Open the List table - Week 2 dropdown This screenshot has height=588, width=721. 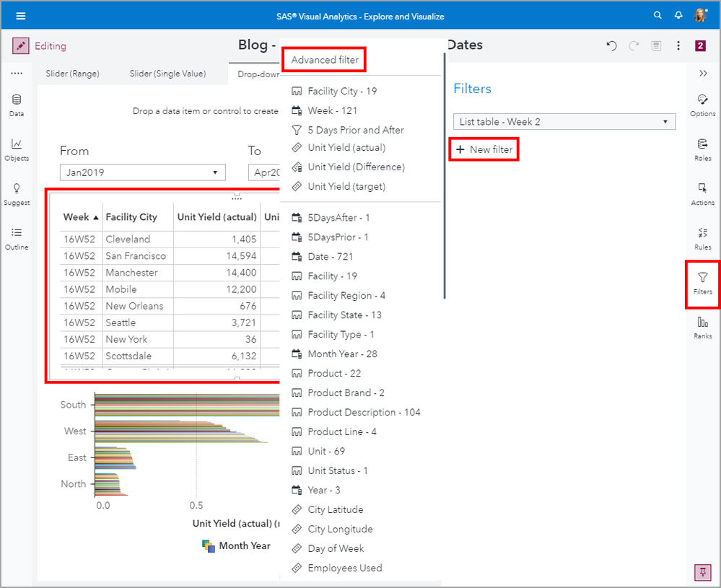coord(564,122)
